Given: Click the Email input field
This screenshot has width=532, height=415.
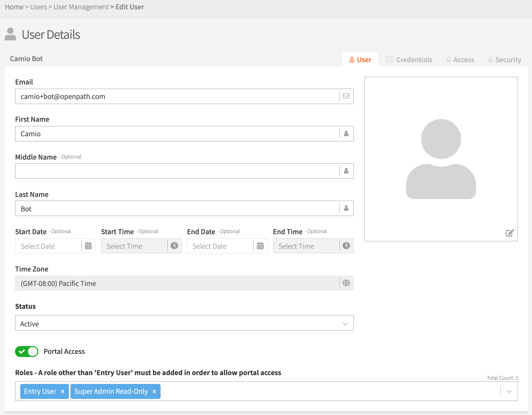Looking at the screenshot, I should pyautogui.click(x=184, y=96).
